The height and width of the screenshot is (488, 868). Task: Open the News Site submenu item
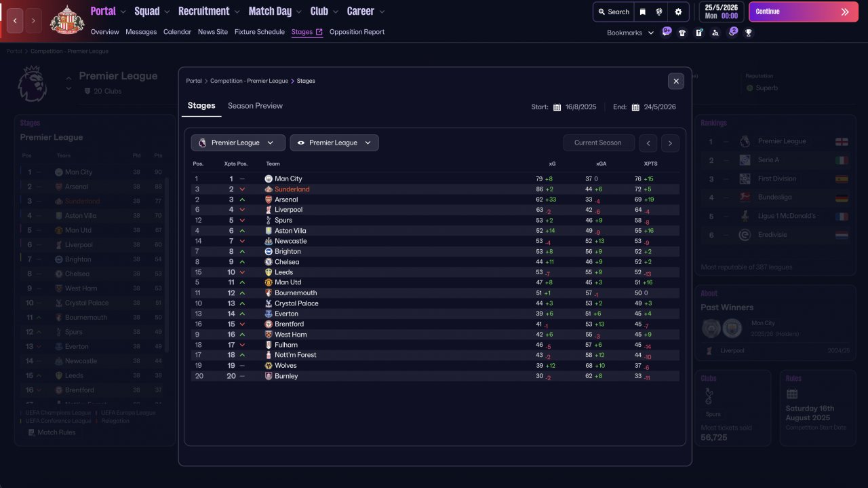point(213,32)
